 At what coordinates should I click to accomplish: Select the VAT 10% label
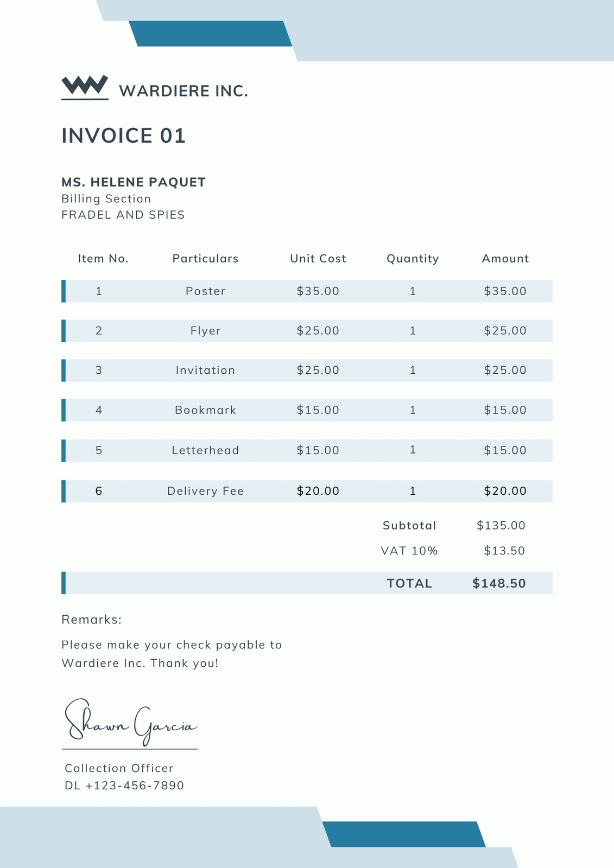click(409, 551)
